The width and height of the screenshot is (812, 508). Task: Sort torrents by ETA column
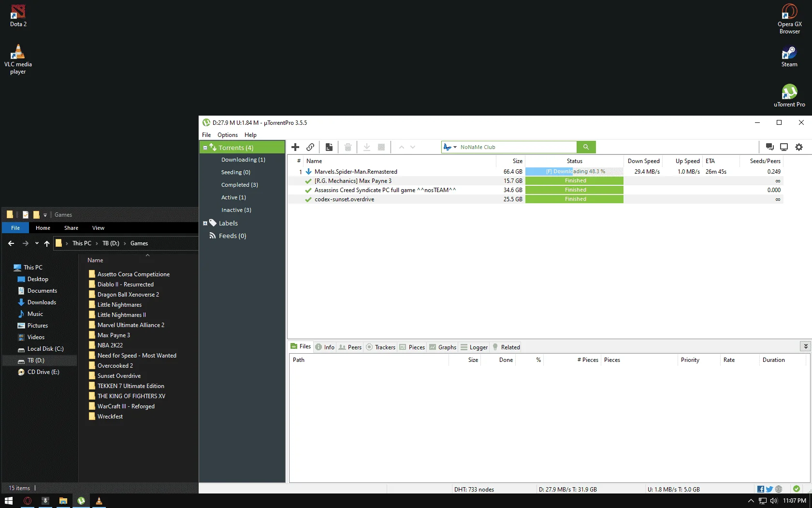click(721, 161)
